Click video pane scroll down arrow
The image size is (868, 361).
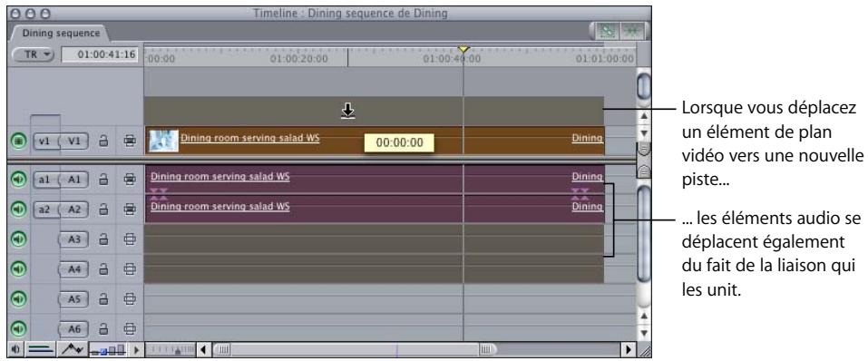click(644, 133)
